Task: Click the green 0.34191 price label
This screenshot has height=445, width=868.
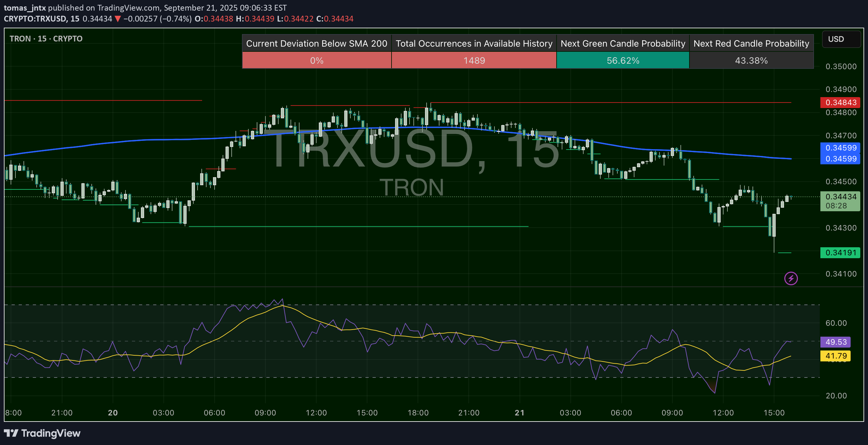Action: (x=840, y=253)
